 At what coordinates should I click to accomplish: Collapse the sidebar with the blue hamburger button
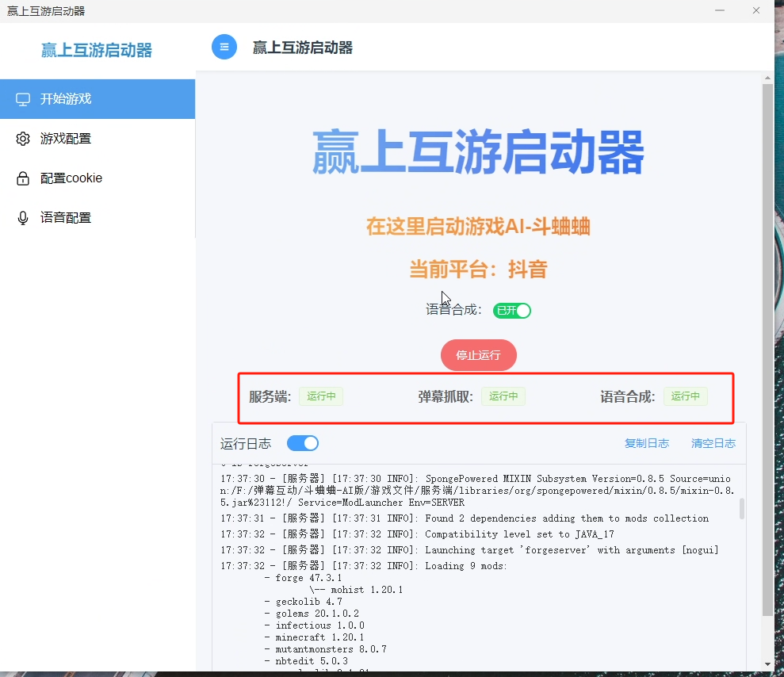click(x=224, y=47)
